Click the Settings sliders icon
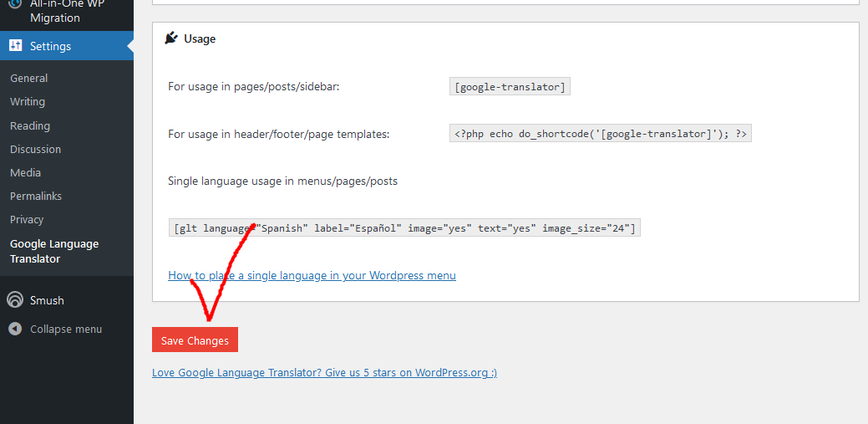 [15, 46]
